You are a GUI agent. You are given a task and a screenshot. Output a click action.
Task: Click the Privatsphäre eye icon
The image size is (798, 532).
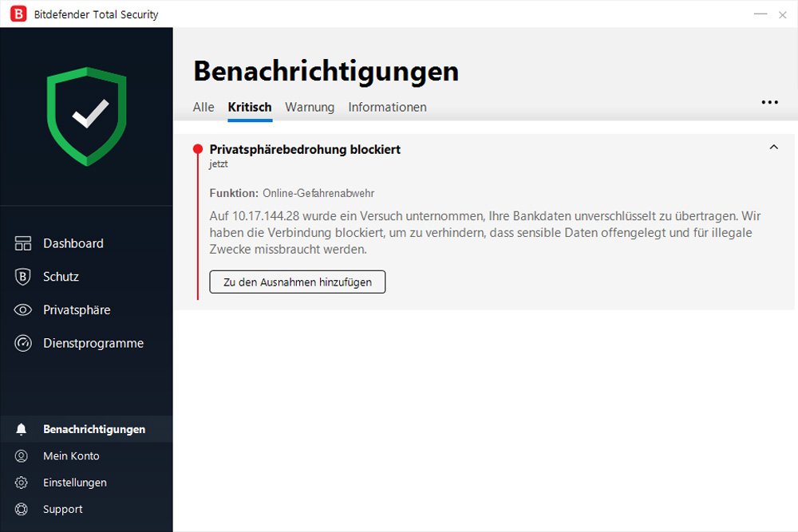(23, 309)
